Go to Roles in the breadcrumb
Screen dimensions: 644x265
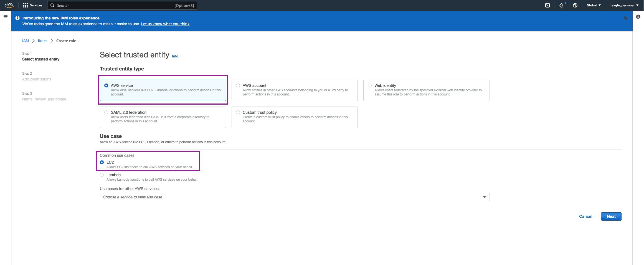[42, 41]
